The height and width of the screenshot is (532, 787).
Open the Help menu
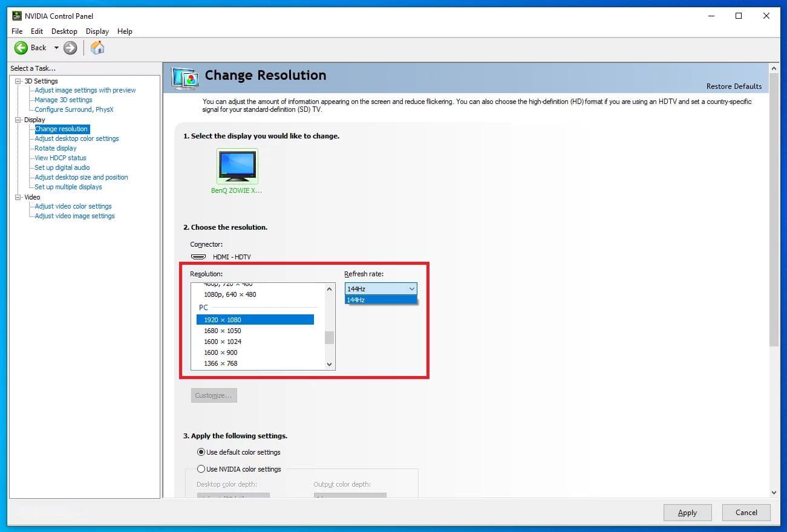[x=125, y=31]
